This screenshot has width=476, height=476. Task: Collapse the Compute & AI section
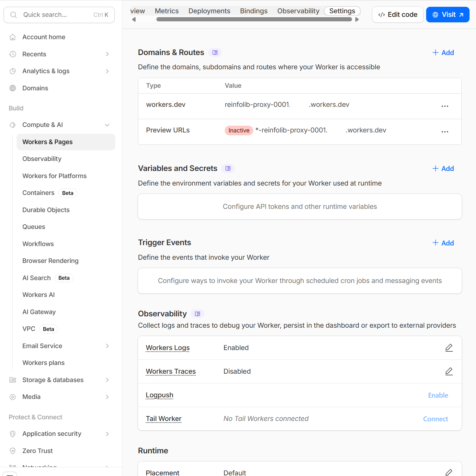[x=107, y=125]
